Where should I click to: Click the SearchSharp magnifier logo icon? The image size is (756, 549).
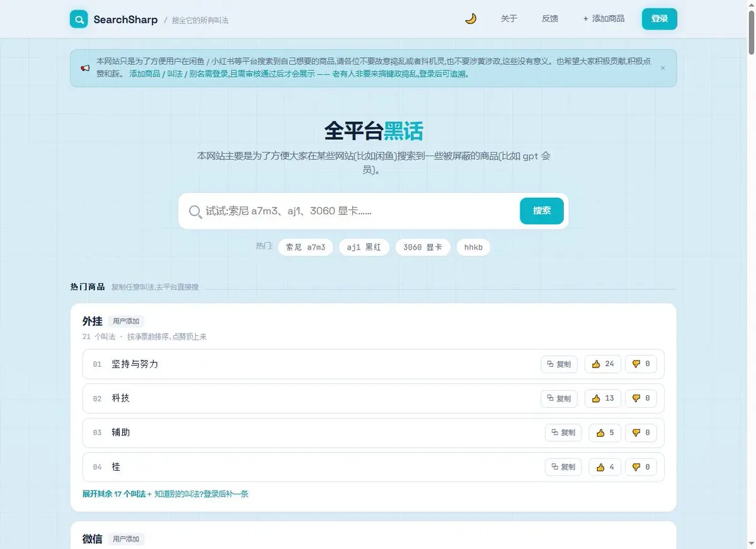(x=79, y=19)
